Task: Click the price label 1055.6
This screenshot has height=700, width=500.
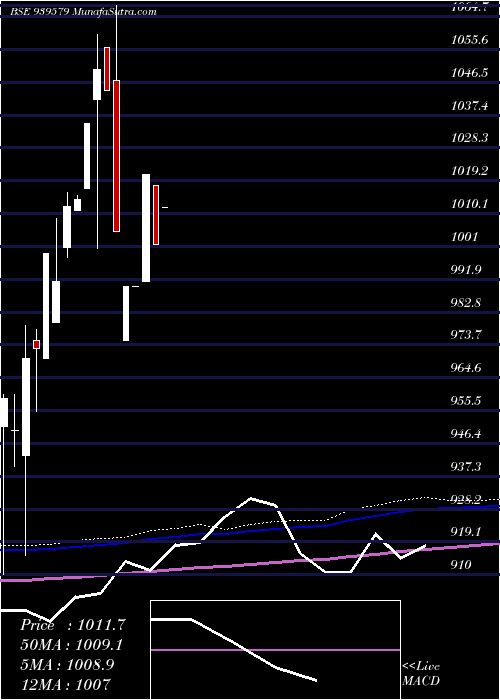Action: click(469, 40)
